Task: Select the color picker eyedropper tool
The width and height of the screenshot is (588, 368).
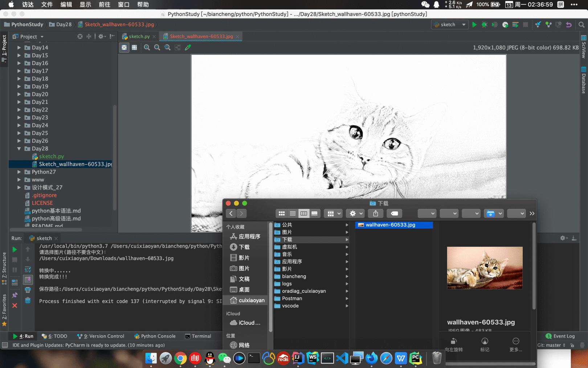Action: pyautogui.click(x=188, y=48)
